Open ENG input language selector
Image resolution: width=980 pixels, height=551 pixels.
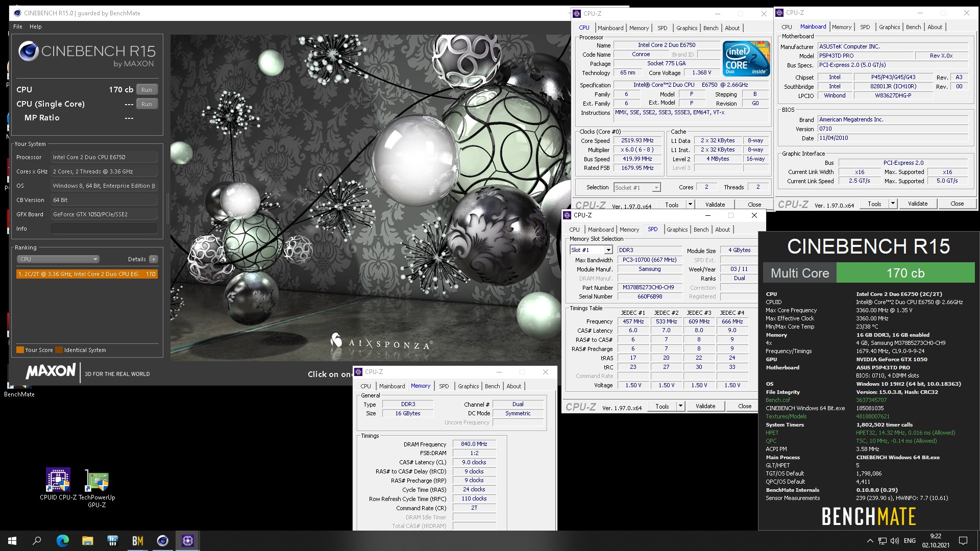point(910,541)
